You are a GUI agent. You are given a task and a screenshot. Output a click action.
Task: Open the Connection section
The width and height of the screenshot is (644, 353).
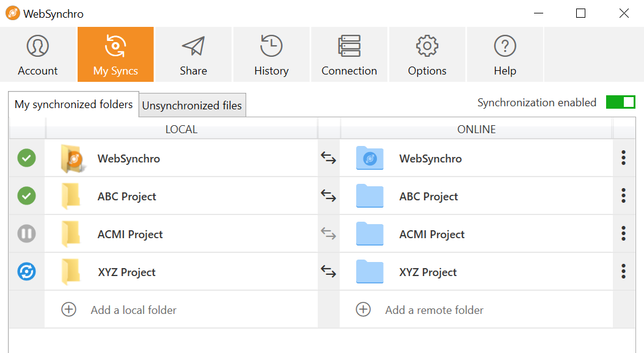349,54
